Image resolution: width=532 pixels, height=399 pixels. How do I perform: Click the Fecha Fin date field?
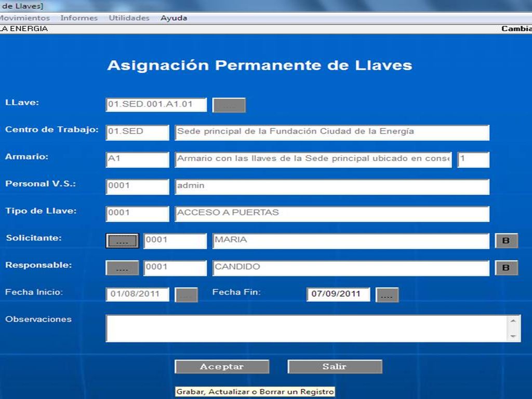click(x=338, y=294)
